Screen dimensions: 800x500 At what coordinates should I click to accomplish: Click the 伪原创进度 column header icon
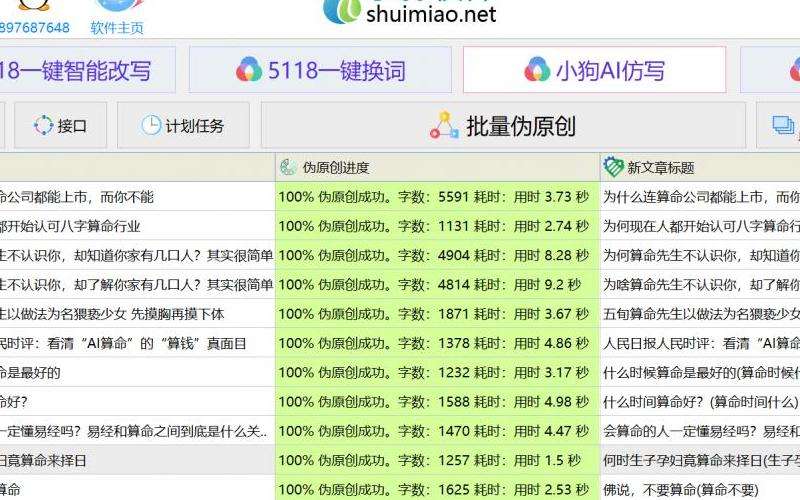point(288,168)
